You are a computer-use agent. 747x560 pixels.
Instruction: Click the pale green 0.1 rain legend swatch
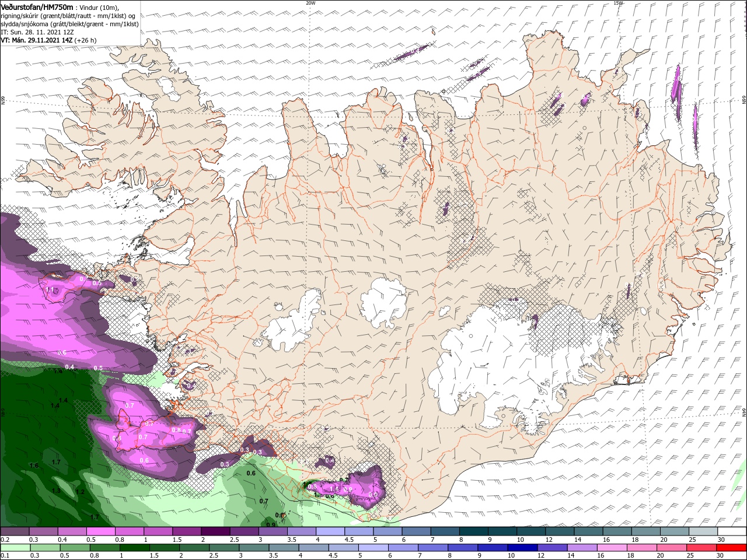coord(14,548)
